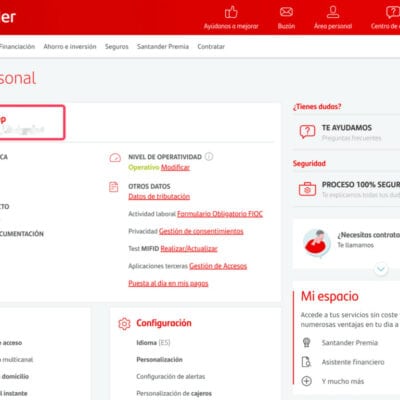Click the Santander Premia text in Mi espacio
Screen dimensions: 400x400
(x=350, y=343)
